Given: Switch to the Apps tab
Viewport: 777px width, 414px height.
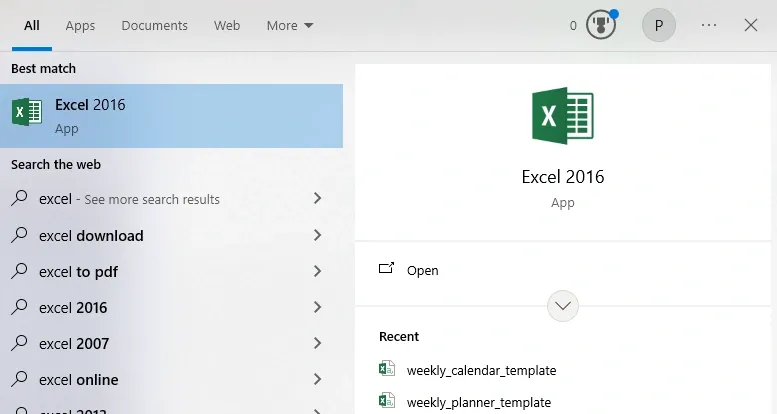Looking at the screenshot, I should pyautogui.click(x=80, y=25).
